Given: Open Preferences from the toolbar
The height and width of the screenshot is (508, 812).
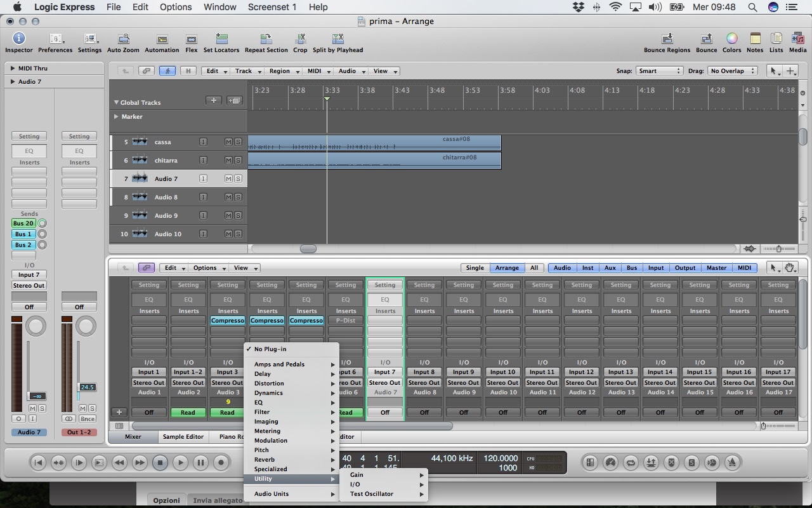Looking at the screenshot, I should coord(55,43).
